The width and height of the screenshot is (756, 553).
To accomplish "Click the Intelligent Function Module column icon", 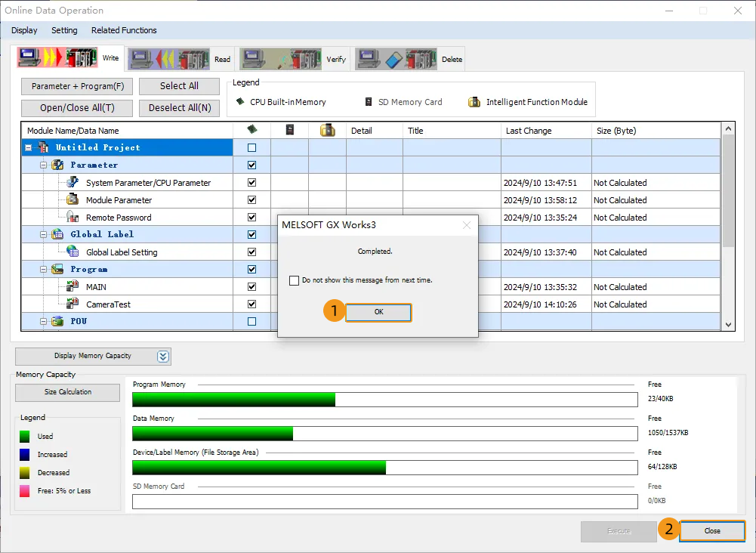I will tap(327, 130).
